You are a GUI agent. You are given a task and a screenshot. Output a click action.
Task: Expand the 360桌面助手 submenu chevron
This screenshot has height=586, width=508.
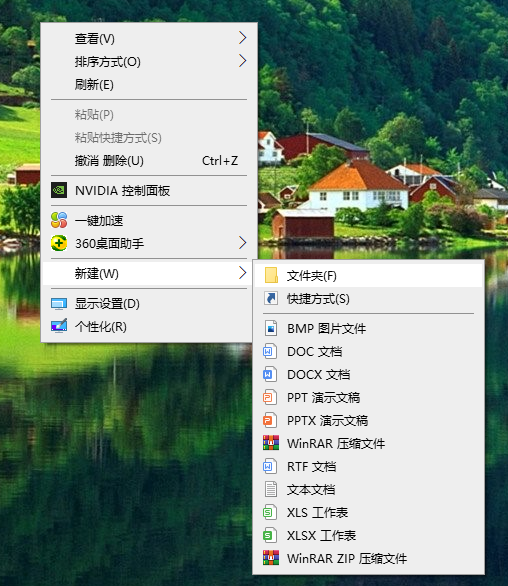[x=243, y=243]
